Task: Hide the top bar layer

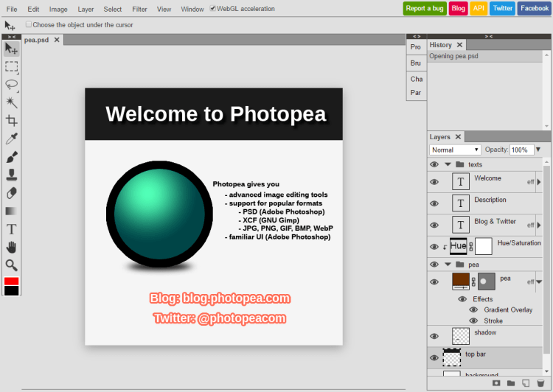Action: coord(434,358)
